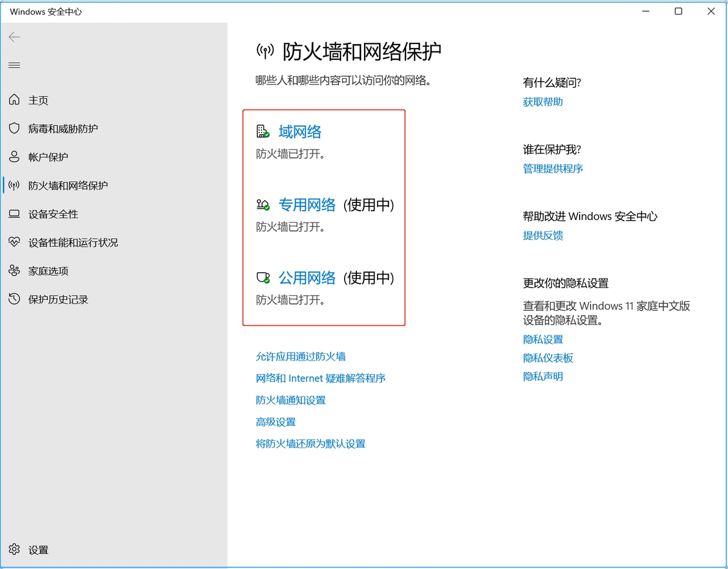Screen dimensions: 728x569
Task: Open 隐私仪表板 link
Action: [547, 358]
